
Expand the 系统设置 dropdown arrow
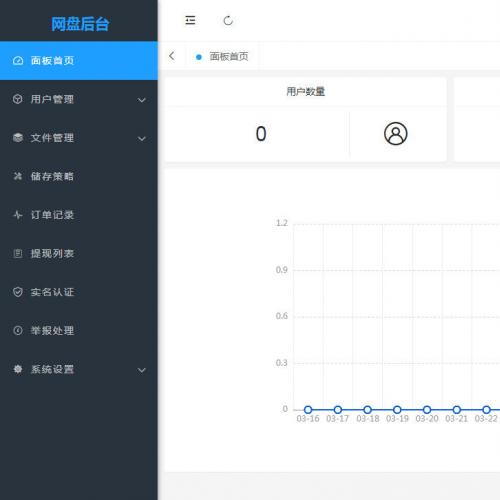142,370
